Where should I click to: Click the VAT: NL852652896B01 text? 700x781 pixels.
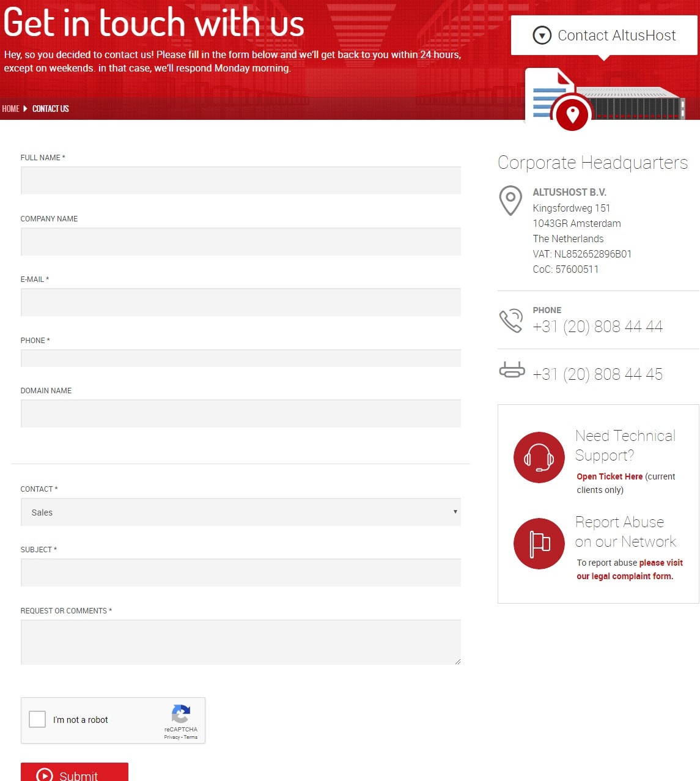[582, 254]
